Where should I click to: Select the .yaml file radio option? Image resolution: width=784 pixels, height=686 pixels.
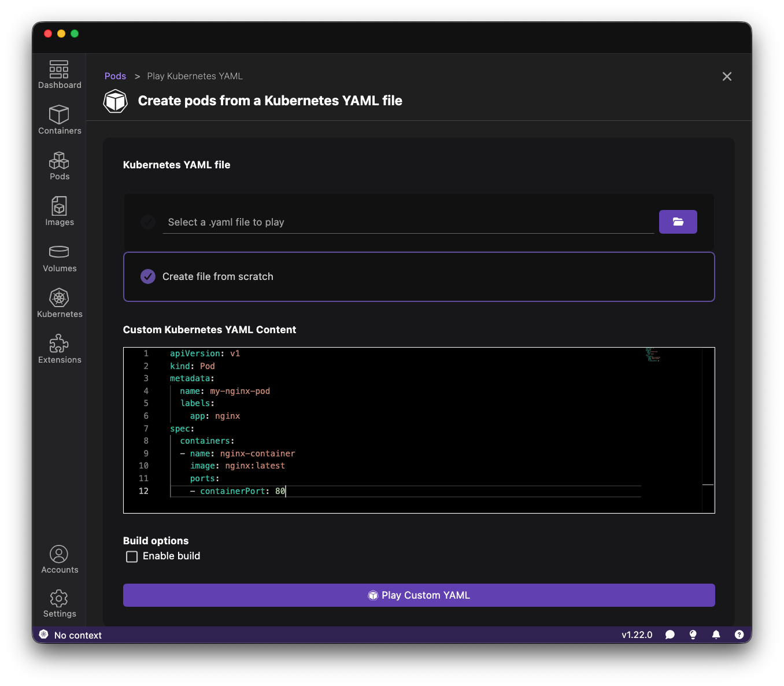tap(148, 222)
